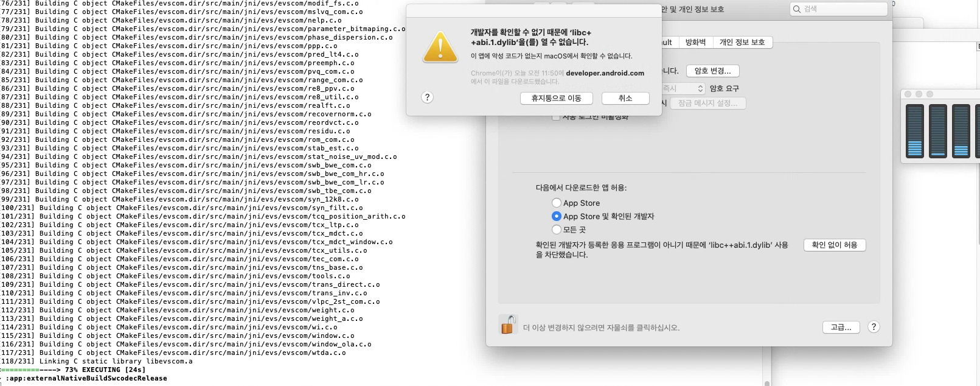Viewport: 980px width, 386px height.
Task: Click the 잠금 메시지 설정... button
Action: click(x=708, y=103)
